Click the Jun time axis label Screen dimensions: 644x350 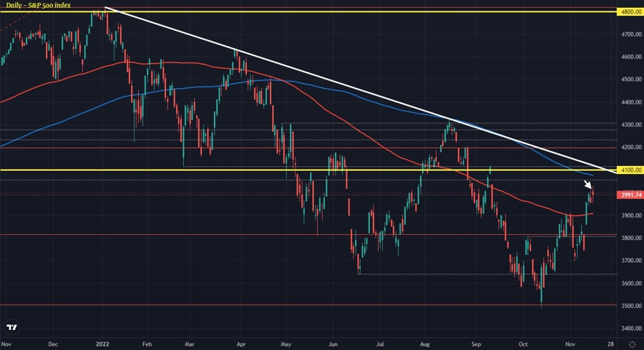333,344
